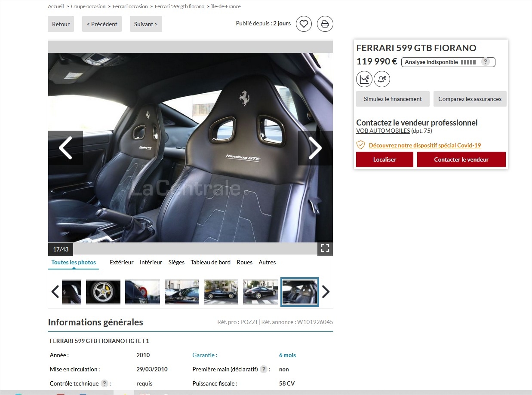532x395 pixels.
Task: Select the yellow wheel thumbnail
Action: [x=103, y=292]
